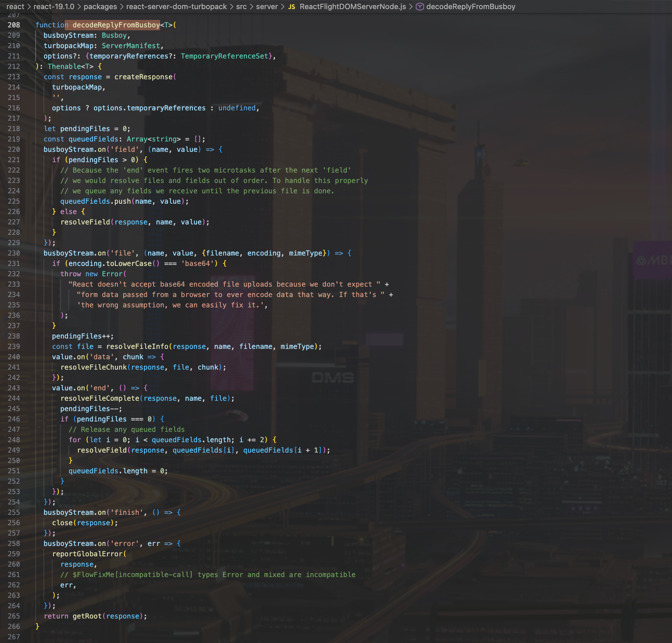Click the 'mimeType' parameter on line 230

(x=305, y=253)
